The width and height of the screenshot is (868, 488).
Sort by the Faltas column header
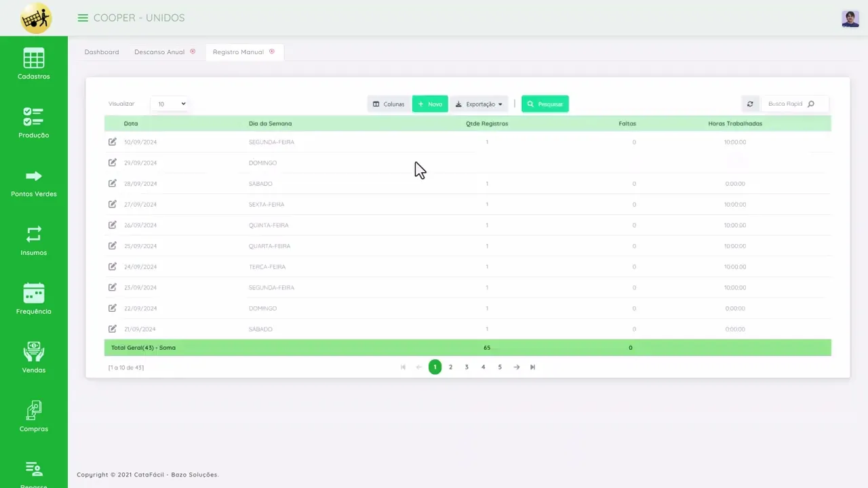(627, 123)
